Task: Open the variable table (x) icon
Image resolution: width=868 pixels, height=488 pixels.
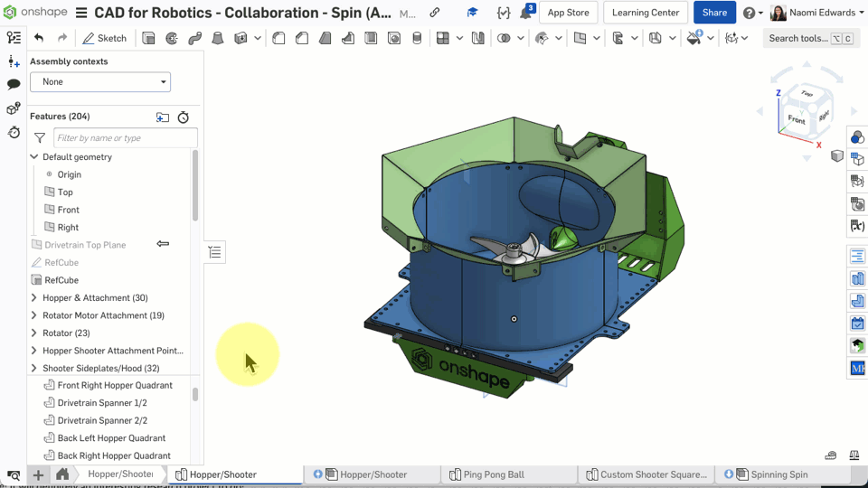Action: pyautogui.click(x=857, y=226)
